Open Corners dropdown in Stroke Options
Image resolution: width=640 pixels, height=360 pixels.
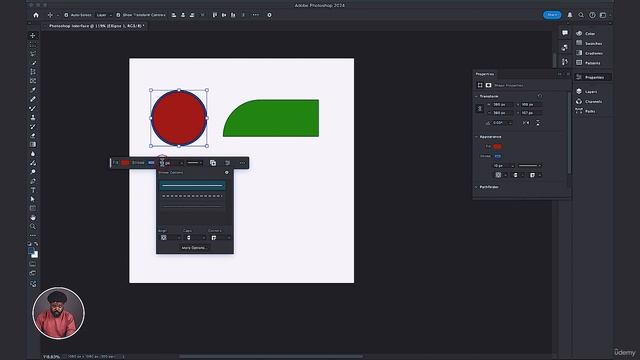[x=220, y=238]
